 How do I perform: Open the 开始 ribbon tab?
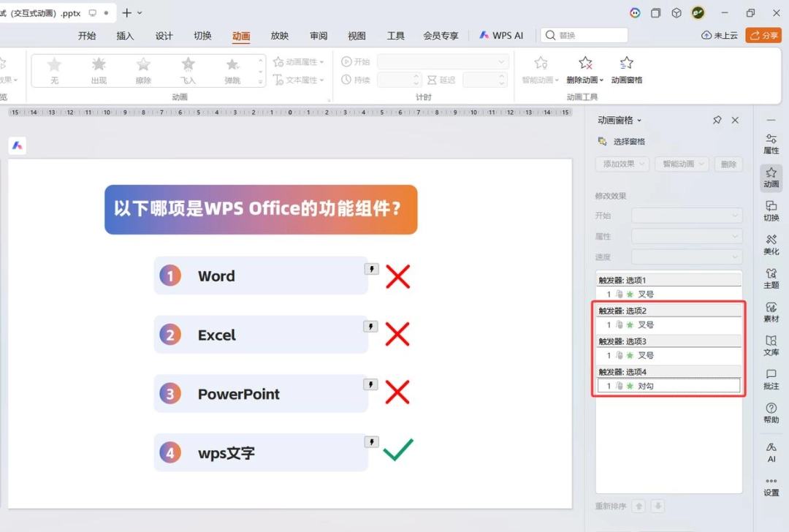click(x=86, y=36)
